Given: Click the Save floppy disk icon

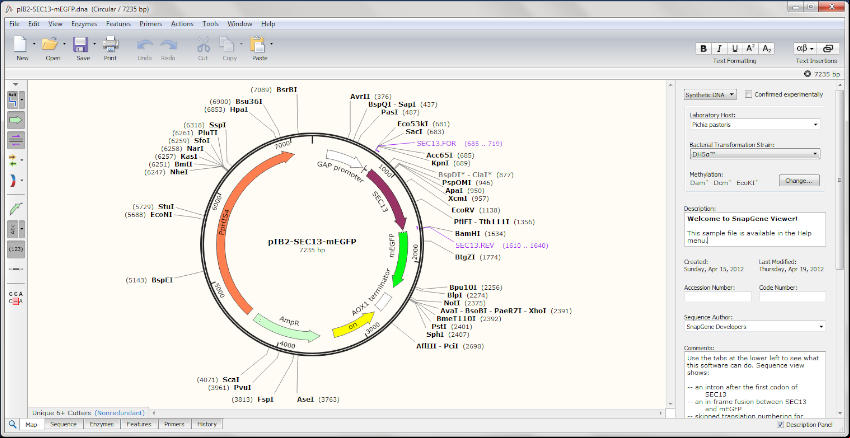Looking at the screenshot, I should click(81, 44).
